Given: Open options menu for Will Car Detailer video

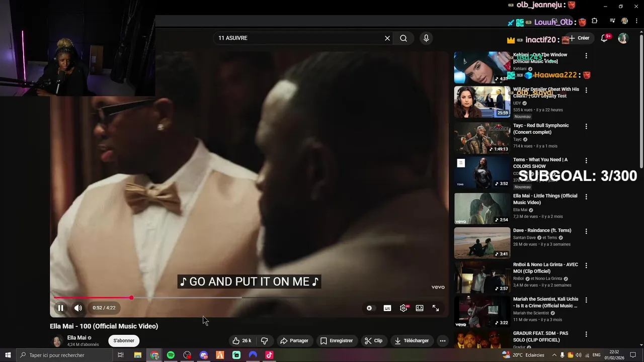Looking at the screenshot, I should [586, 90].
